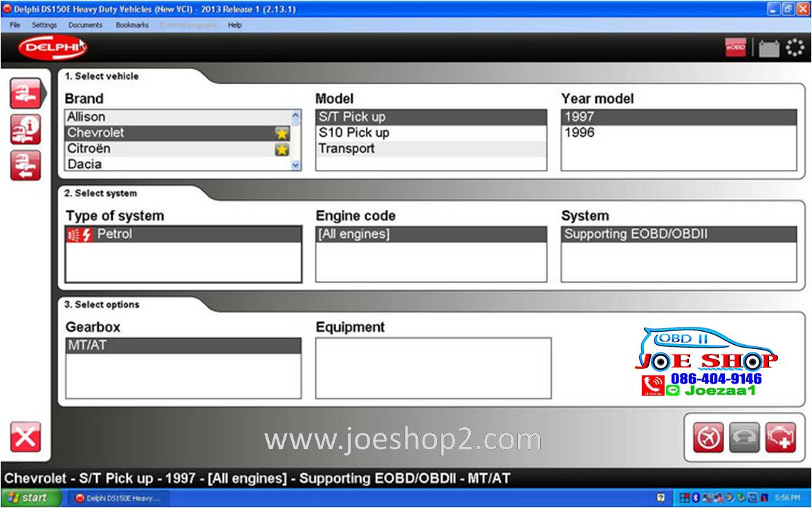
Task: Open the vehicle information icon with 'i'
Action: [x=25, y=129]
